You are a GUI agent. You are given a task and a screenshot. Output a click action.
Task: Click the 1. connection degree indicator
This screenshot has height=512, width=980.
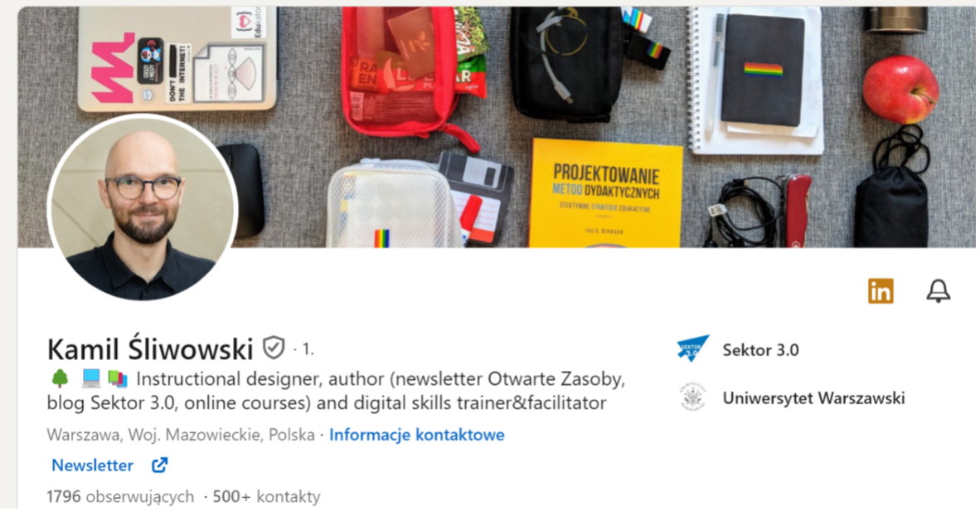308,349
